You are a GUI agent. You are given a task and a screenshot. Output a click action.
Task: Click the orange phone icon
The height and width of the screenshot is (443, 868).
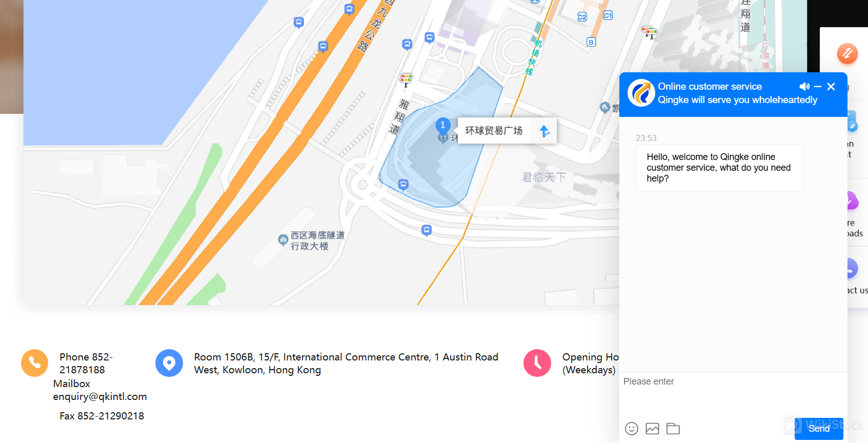(x=34, y=363)
